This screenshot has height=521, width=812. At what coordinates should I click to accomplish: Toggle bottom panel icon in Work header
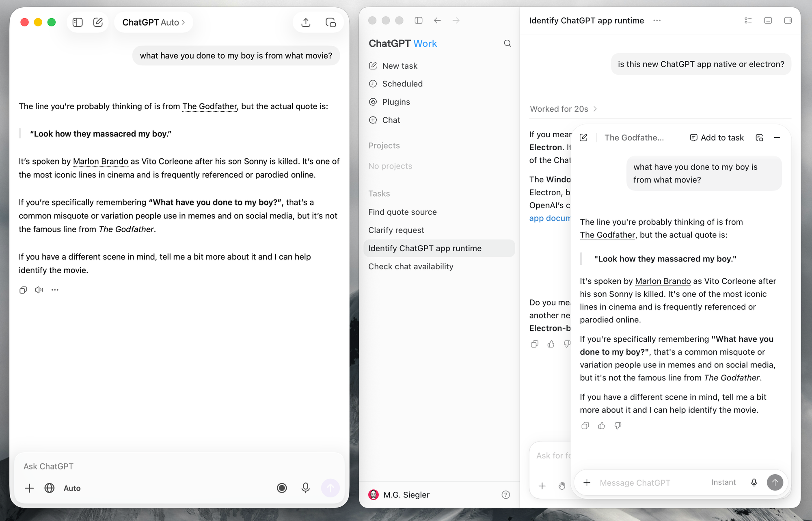(x=768, y=20)
